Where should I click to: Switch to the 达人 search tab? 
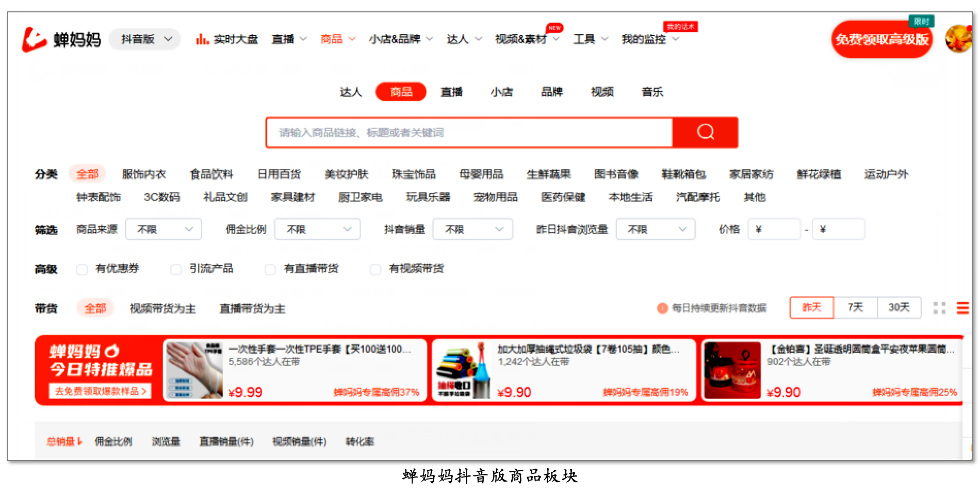pos(351,92)
